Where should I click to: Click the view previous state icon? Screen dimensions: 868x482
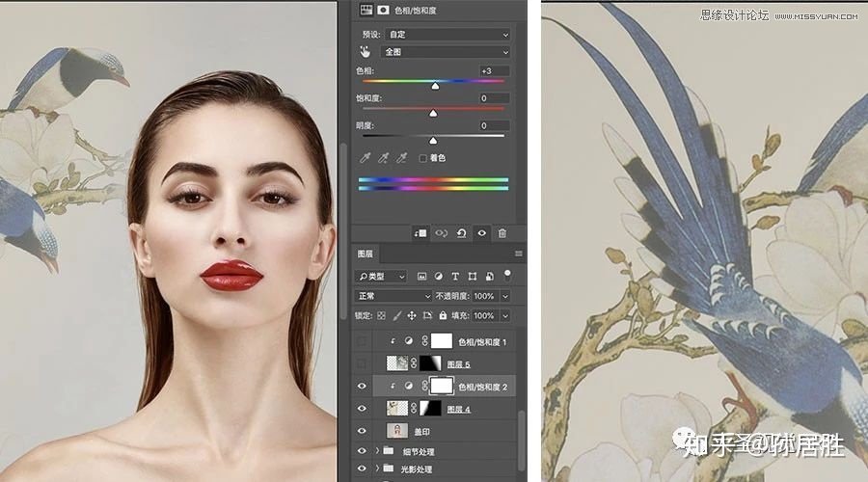pos(441,233)
